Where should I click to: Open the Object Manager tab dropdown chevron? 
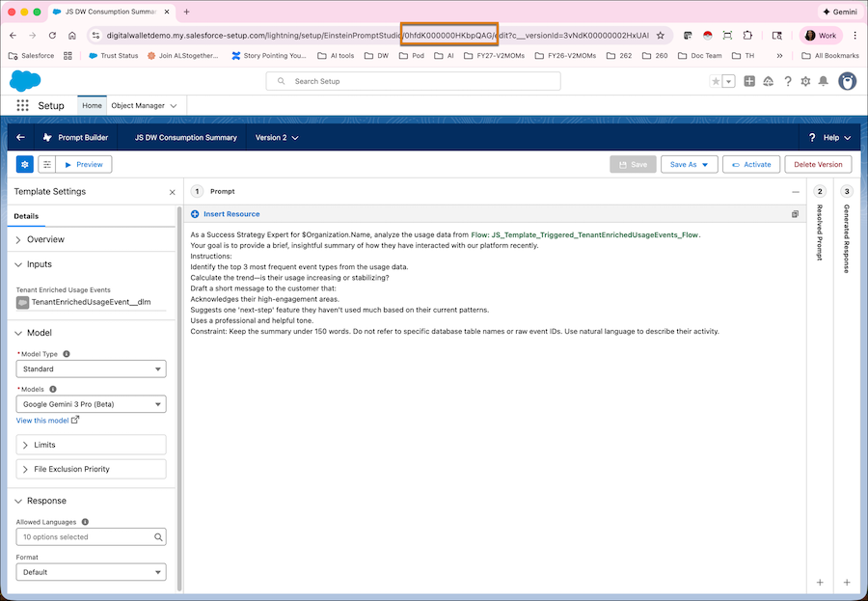tap(174, 106)
